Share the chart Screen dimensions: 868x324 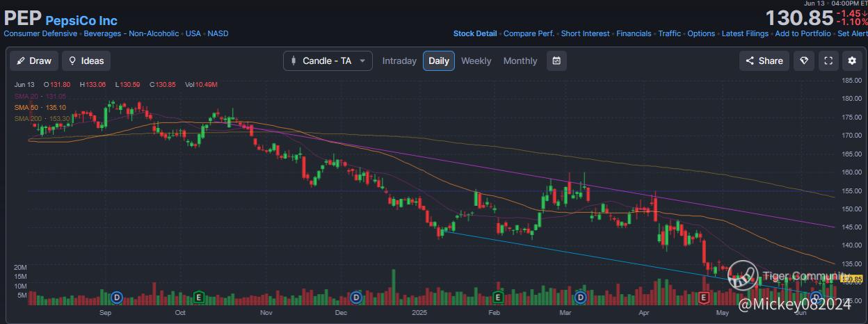point(764,60)
